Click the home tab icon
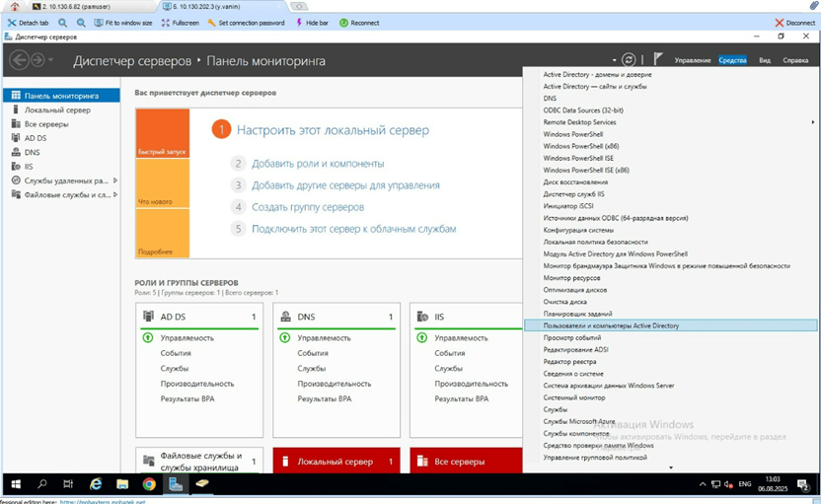The height and width of the screenshot is (504, 821). pyautogui.click(x=15, y=7)
